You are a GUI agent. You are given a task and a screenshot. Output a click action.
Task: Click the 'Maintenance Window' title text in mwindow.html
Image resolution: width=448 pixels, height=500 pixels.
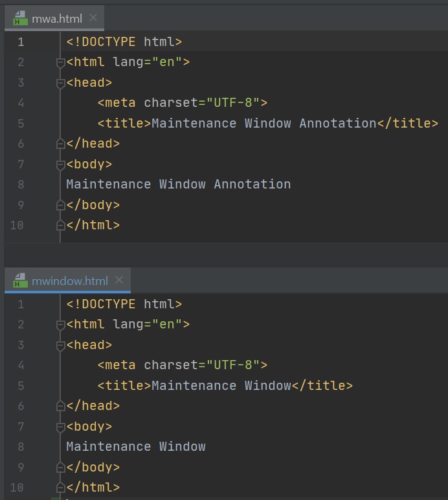tap(221, 386)
